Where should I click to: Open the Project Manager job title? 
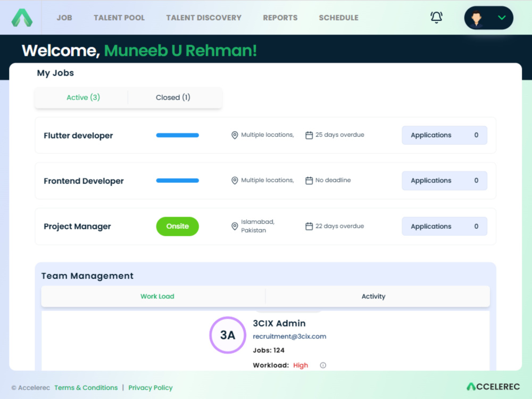(x=77, y=226)
